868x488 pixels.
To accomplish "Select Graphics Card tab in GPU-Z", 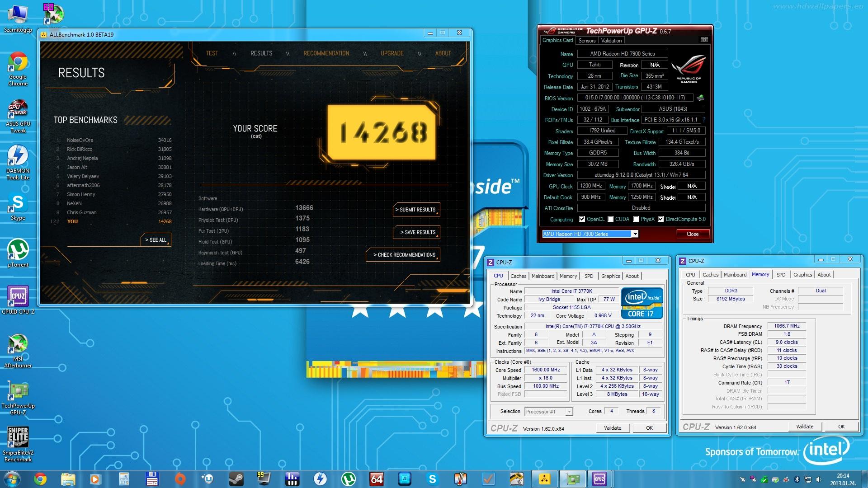I will (558, 40).
